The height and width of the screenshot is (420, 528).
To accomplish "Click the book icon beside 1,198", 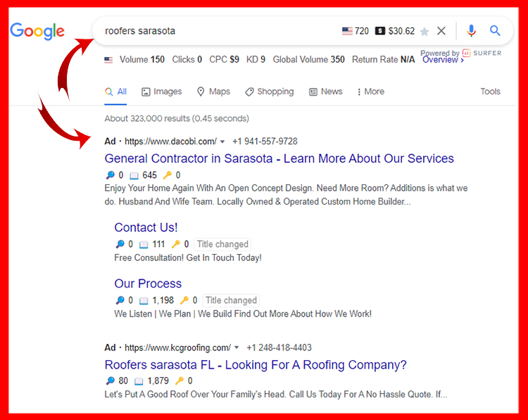I will pyautogui.click(x=144, y=300).
